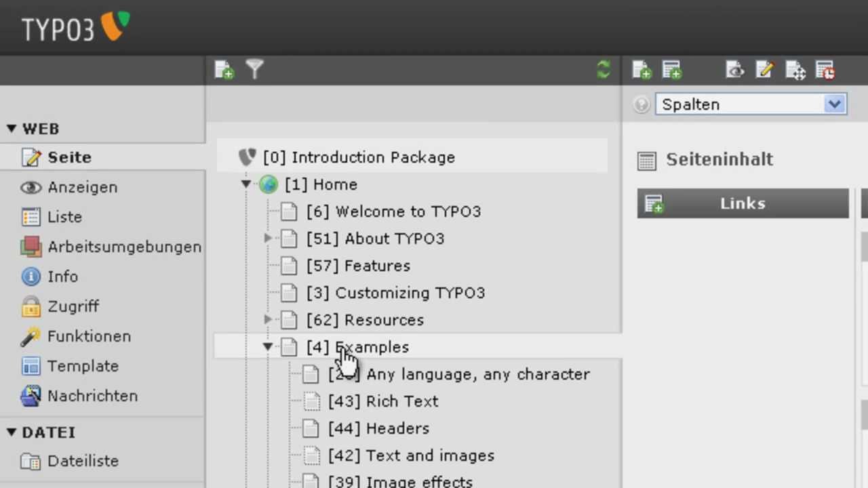Click move page icon in toolbar

click(795, 70)
